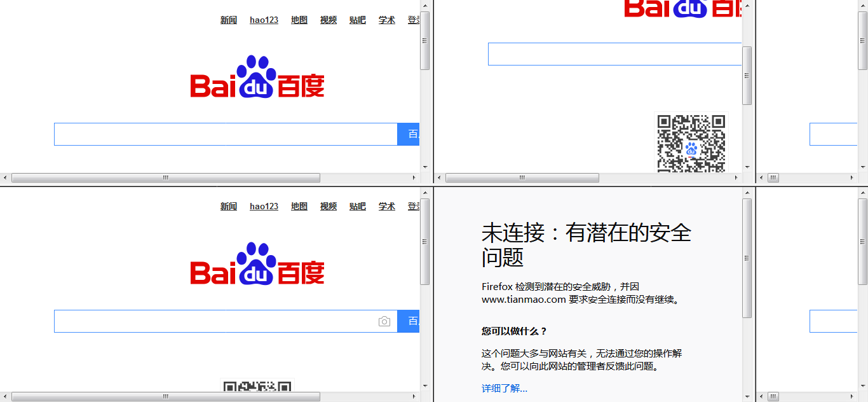This screenshot has width=868, height=402.
Task: Click horizontal scrollbar thumb in bottom-right pane
Action: (x=773, y=397)
